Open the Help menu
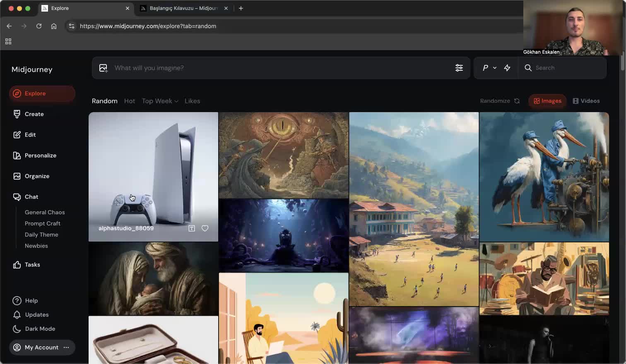The height and width of the screenshot is (364, 626). (25, 301)
